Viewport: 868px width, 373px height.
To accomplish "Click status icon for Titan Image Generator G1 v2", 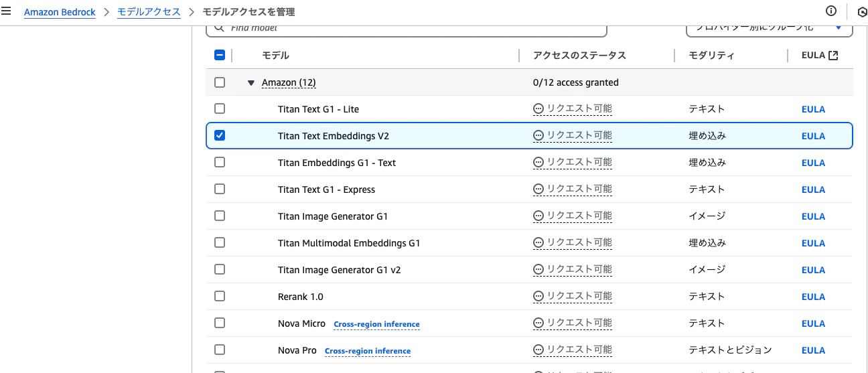I will [x=538, y=269].
